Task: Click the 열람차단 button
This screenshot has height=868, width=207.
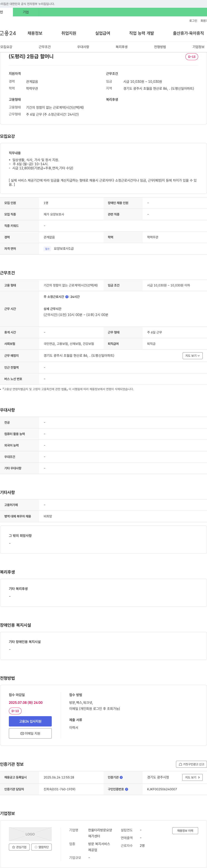Action: (x=41, y=847)
